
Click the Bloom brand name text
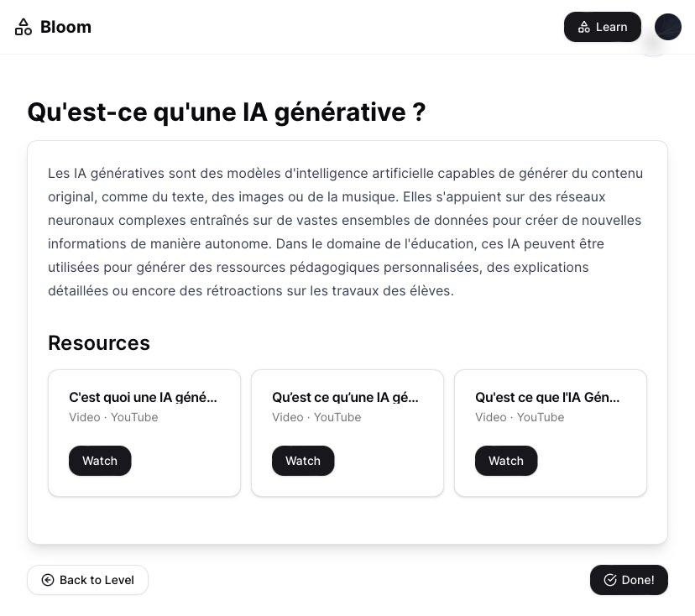point(65,27)
